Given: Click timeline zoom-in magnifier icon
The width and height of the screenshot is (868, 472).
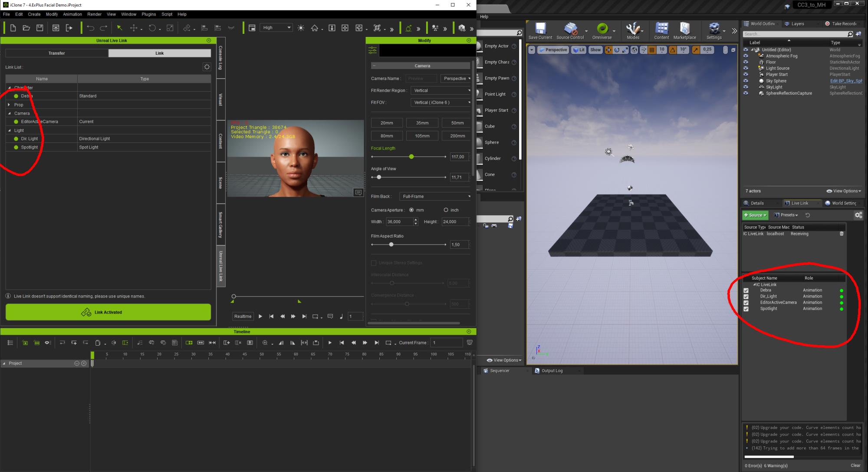Looking at the screenshot, I should pyautogui.click(x=265, y=343).
